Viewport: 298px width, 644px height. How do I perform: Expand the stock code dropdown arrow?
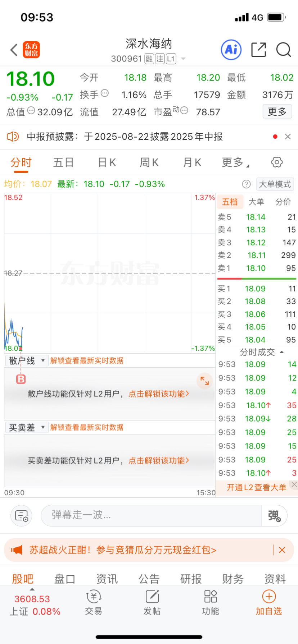(x=183, y=59)
